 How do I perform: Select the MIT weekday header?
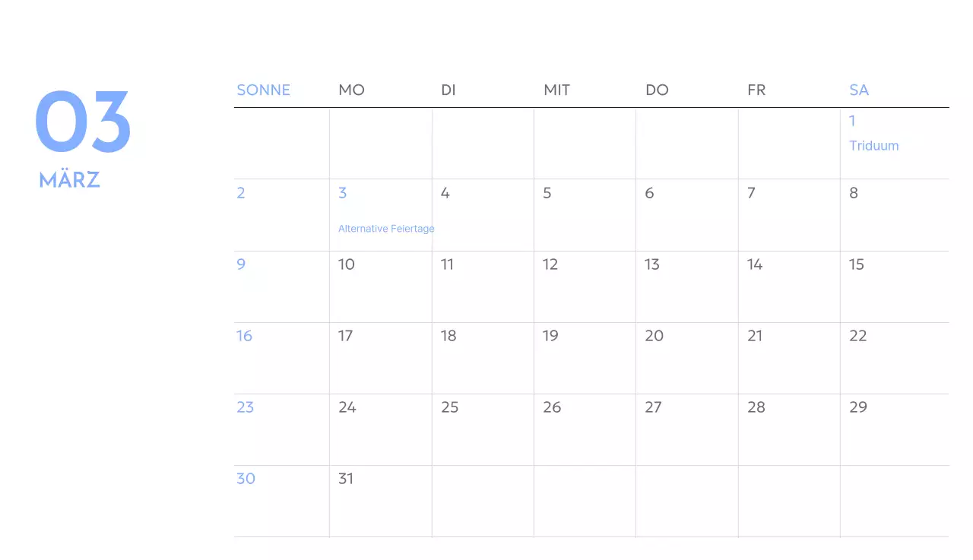click(x=556, y=90)
